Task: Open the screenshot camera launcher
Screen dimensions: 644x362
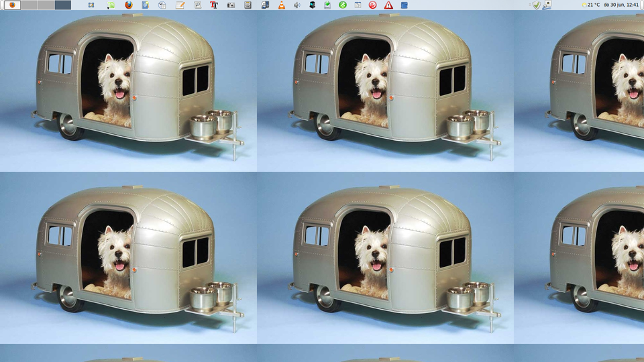Action: coord(231,5)
